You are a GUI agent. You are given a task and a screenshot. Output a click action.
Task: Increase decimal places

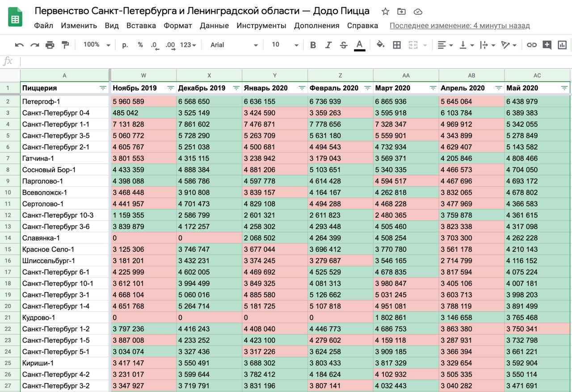click(170, 45)
